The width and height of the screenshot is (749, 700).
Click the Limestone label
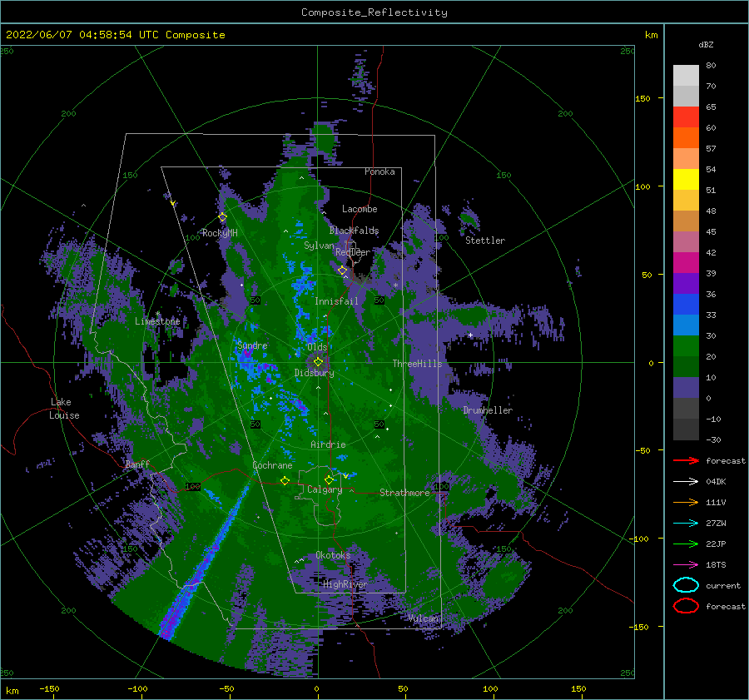[157, 321]
